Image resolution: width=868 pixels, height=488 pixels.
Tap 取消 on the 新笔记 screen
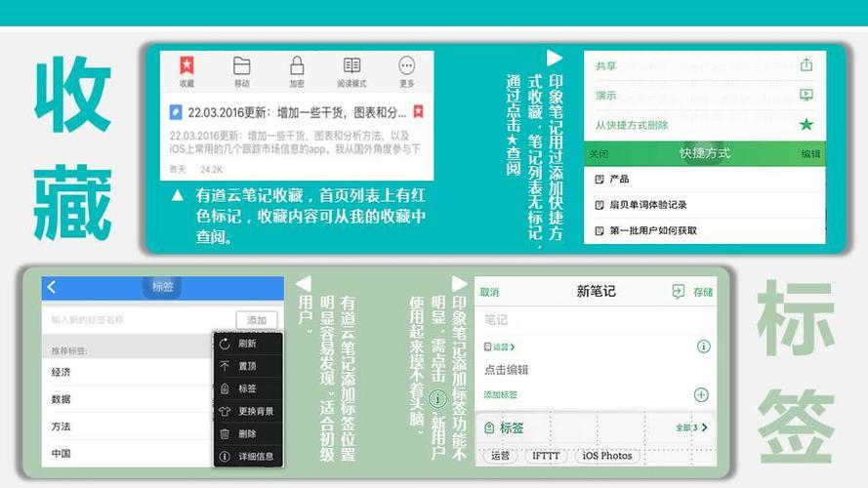click(489, 292)
